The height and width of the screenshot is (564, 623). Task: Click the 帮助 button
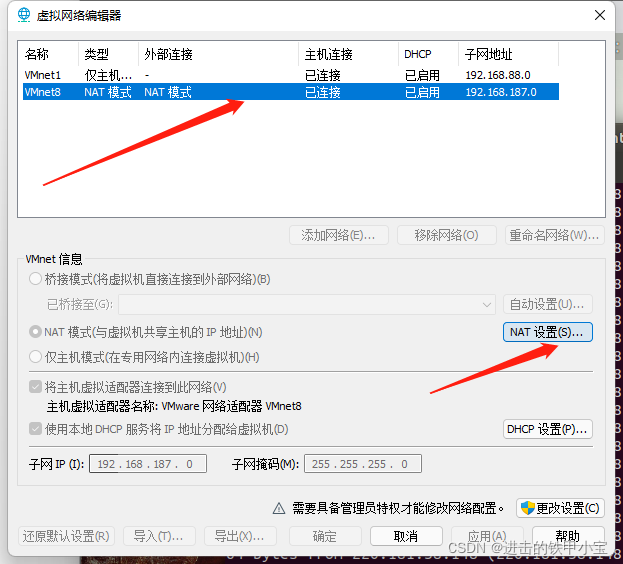coord(569,537)
